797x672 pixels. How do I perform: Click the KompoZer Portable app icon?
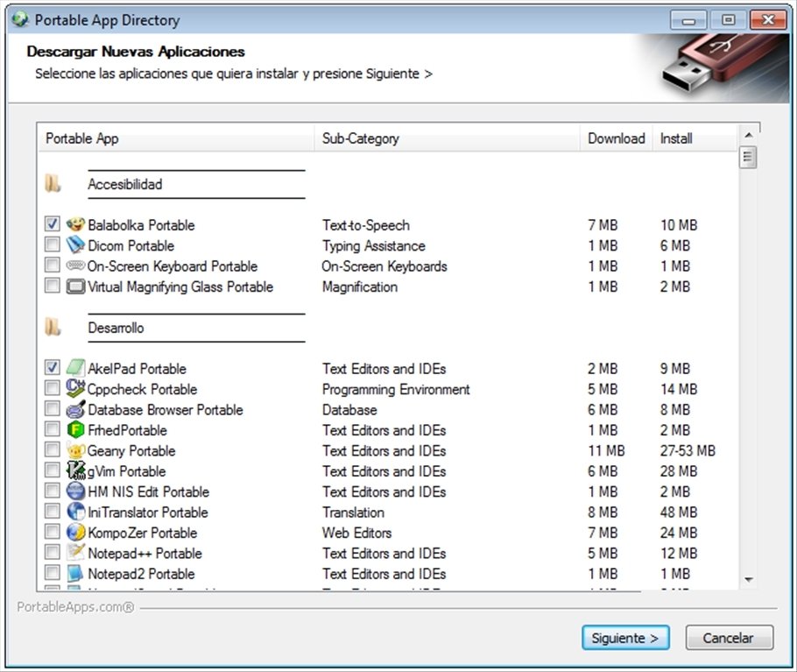[x=75, y=532]
